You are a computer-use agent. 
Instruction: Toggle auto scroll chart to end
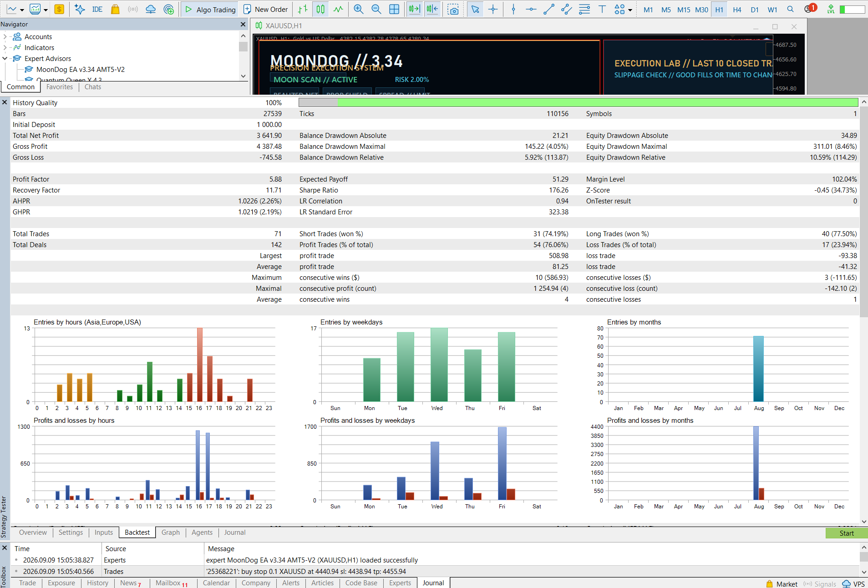coord(414,9)
